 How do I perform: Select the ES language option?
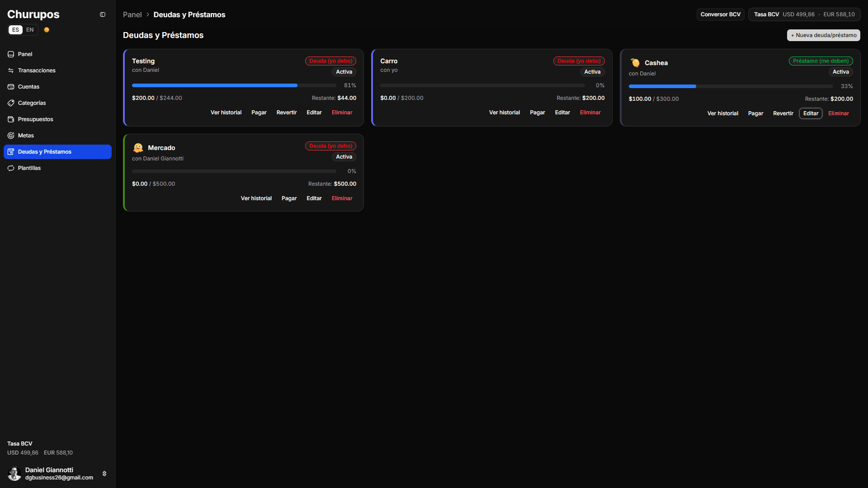point(15,30)
